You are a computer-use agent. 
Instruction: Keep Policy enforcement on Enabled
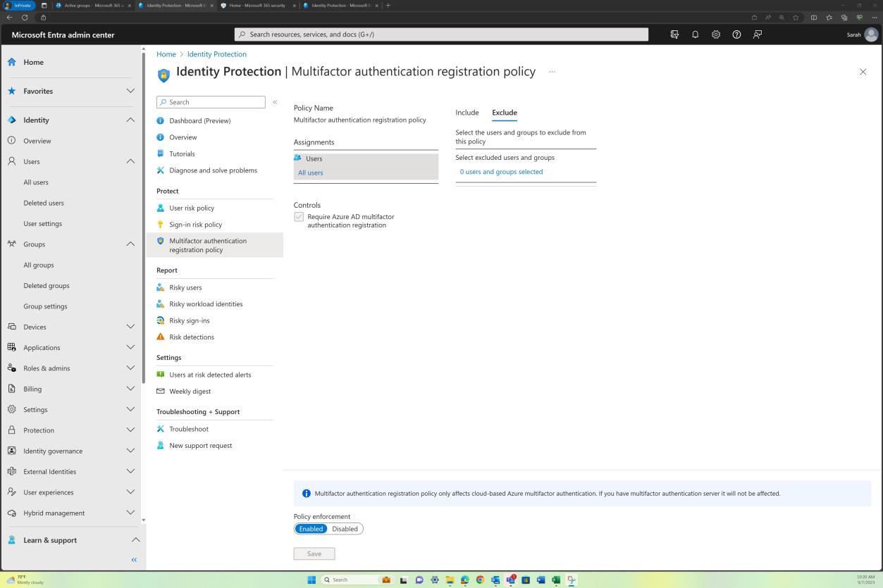[311, 528]
